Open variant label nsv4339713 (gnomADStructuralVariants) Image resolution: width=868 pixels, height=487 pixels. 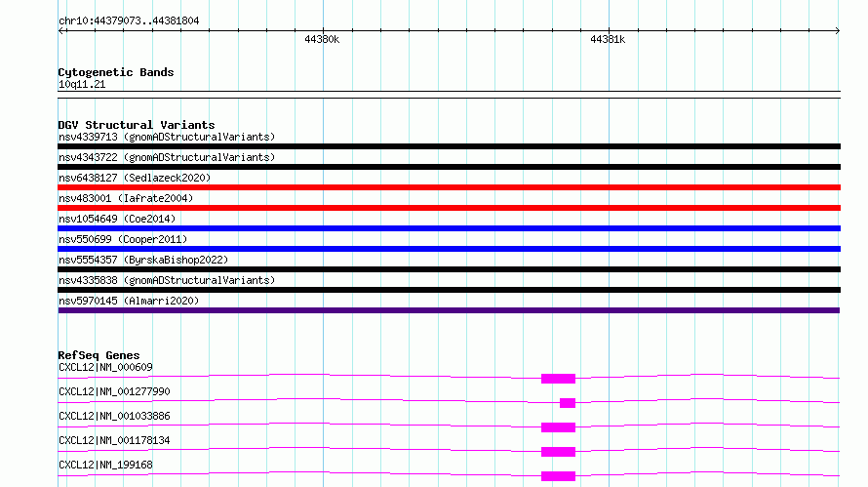point(167,137)
